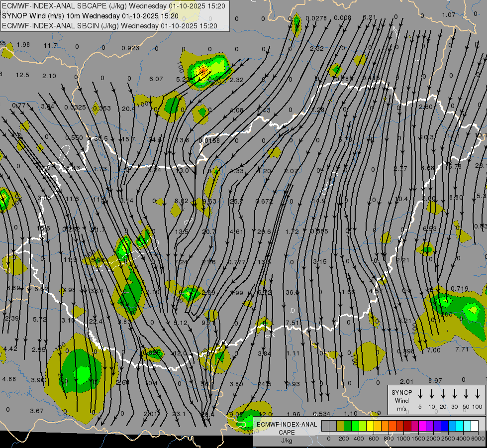Viewport: 487px width, 448px height.
Task: Select the 30 m/s wind arrow symbol
Action: pyautogui.click(x=455, y=394)
